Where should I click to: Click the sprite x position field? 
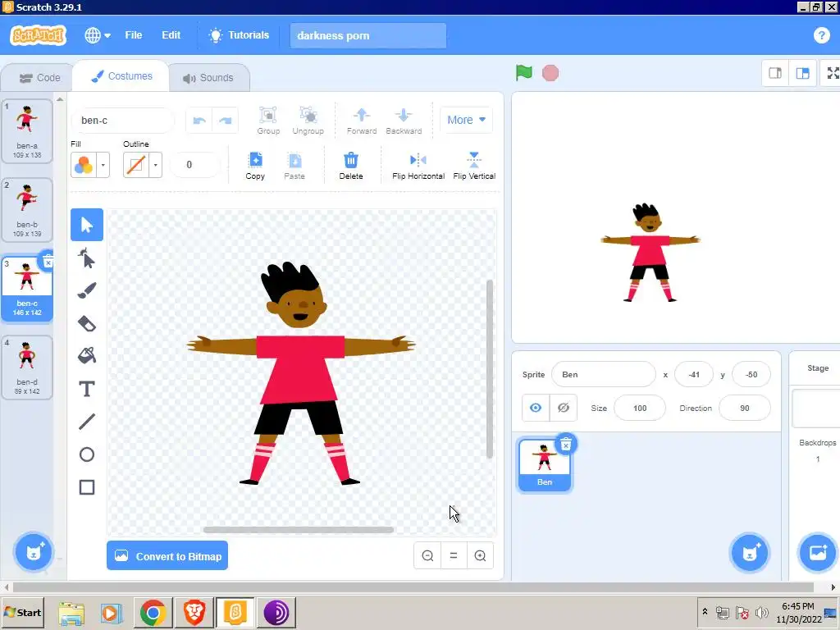(x=694, y=374)
